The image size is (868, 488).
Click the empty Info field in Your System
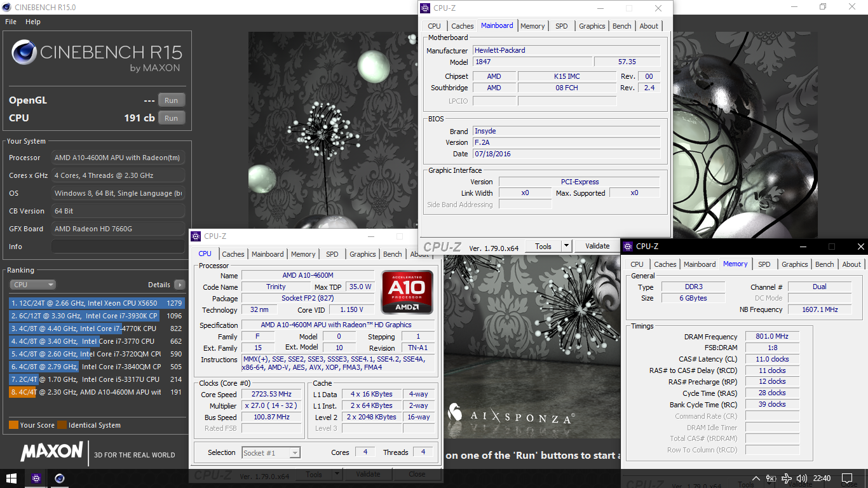[118, 247]
